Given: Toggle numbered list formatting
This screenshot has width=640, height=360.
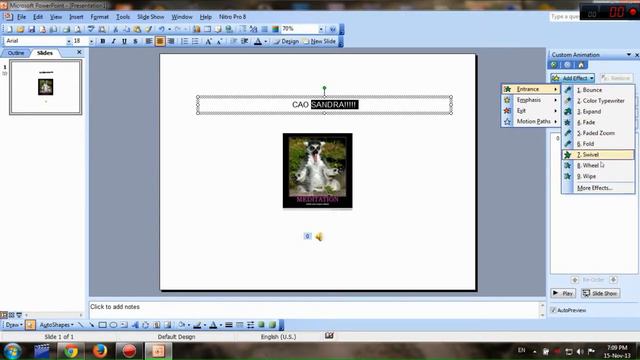Looking at the screenshot, I should (184, 41).
